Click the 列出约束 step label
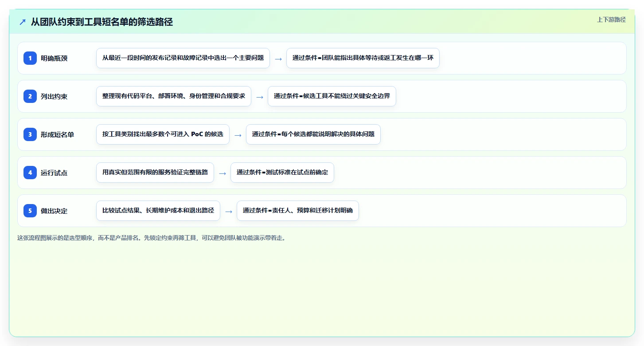This screenshot has width=644, height=346. (x=54, y=96)
